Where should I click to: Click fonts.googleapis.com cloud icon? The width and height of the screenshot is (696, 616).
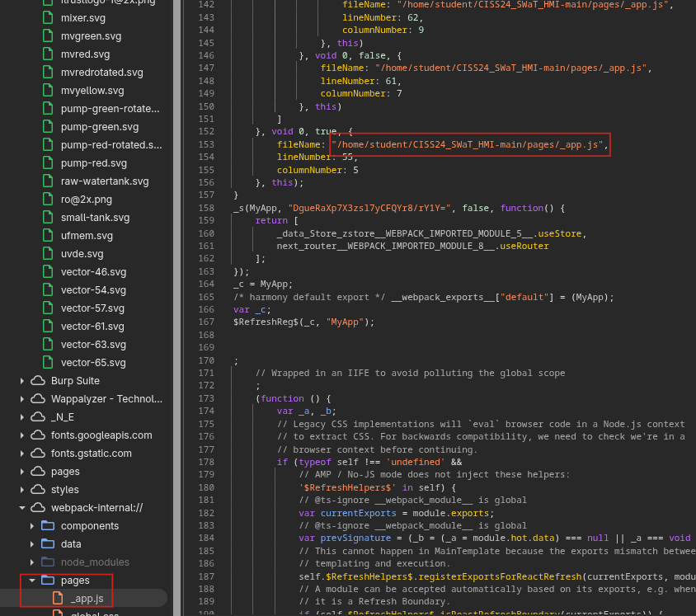point(38,435)
